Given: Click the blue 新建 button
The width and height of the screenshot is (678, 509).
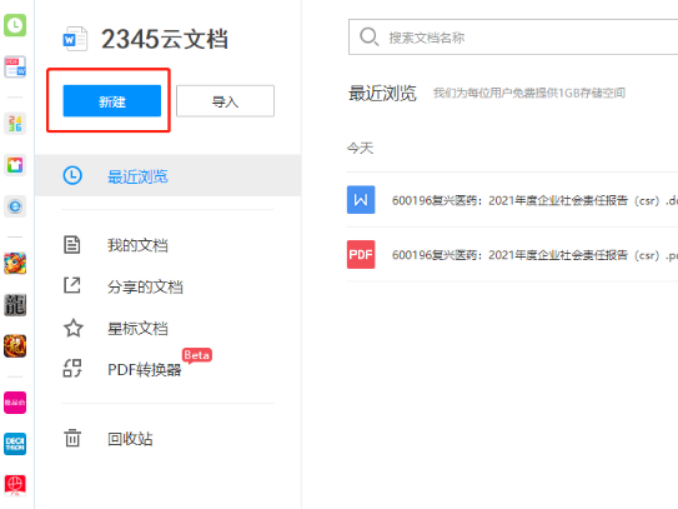Looking at the screenshot, I should [x=112, y=101].
